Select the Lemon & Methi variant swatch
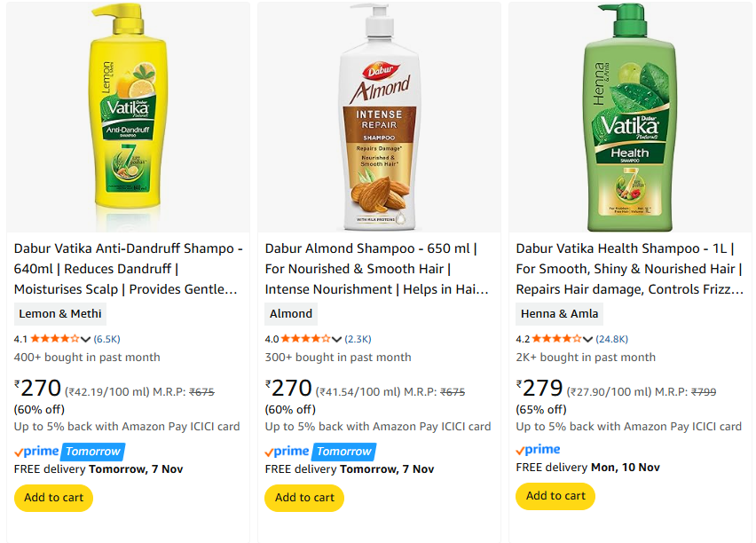The width and height of the screenshot is (756, 543). coord(60,313)
